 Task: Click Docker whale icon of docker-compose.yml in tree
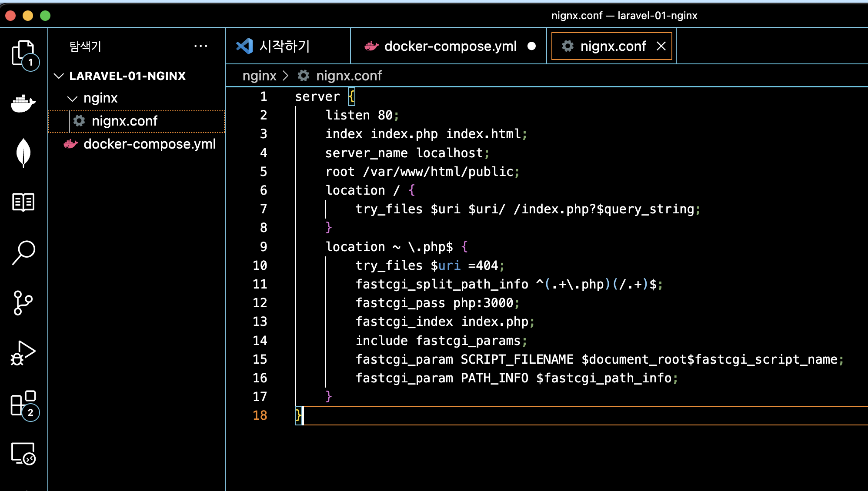point(71,144)
